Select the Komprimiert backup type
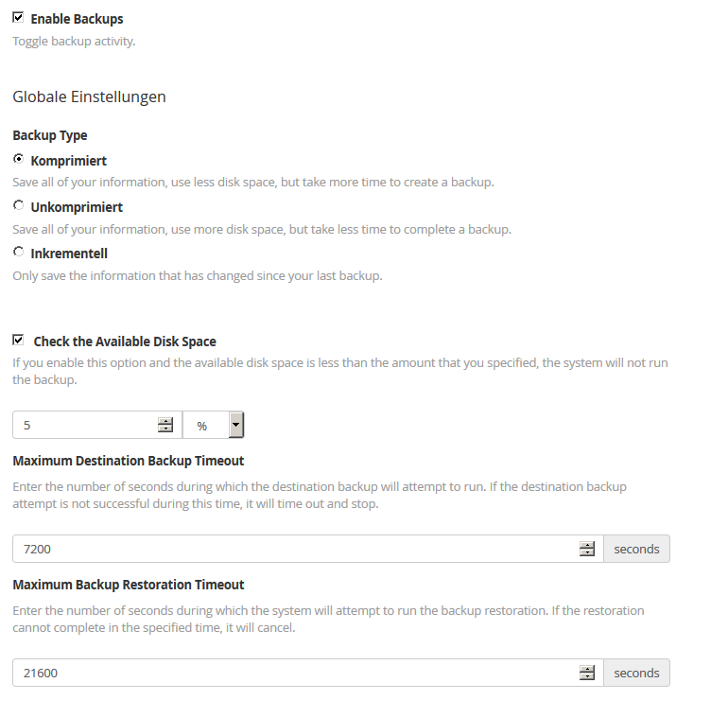The height and width of the screenshot is (718, 728). pos(19,159)
